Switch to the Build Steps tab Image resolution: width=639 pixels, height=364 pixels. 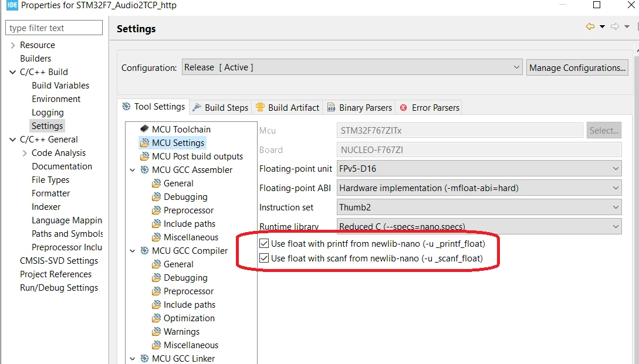pos(221,107)
